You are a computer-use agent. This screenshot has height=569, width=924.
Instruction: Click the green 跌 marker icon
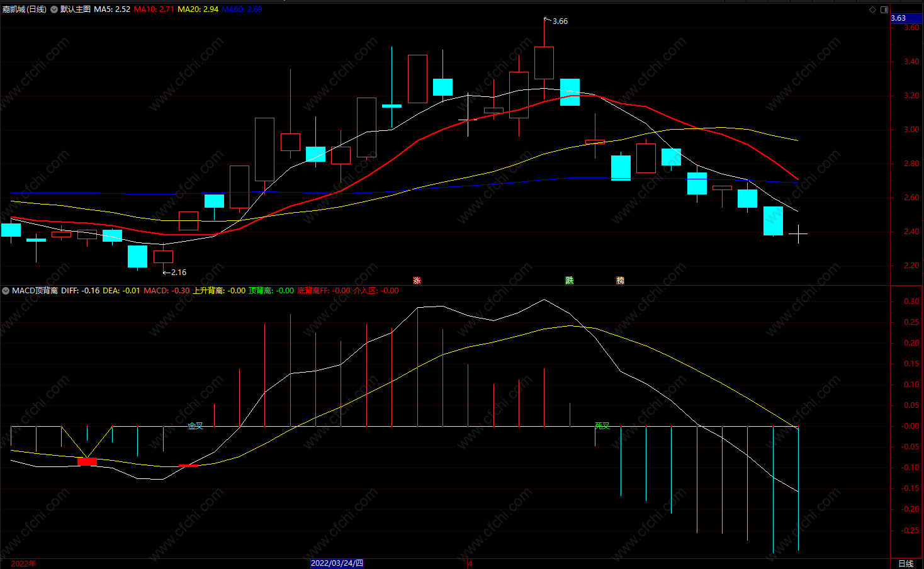pyautogui.click(x=570, y=281)
